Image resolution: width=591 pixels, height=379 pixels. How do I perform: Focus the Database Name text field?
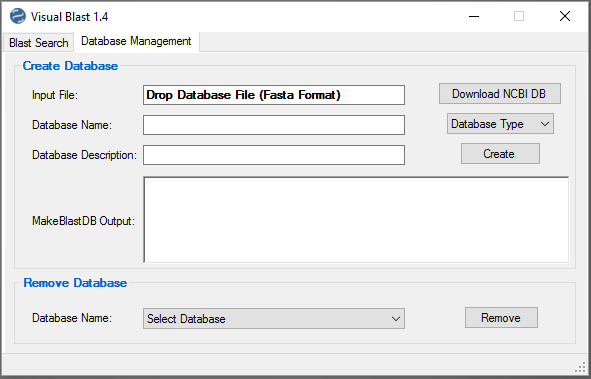pyautogui.click(x=274, y=125)
